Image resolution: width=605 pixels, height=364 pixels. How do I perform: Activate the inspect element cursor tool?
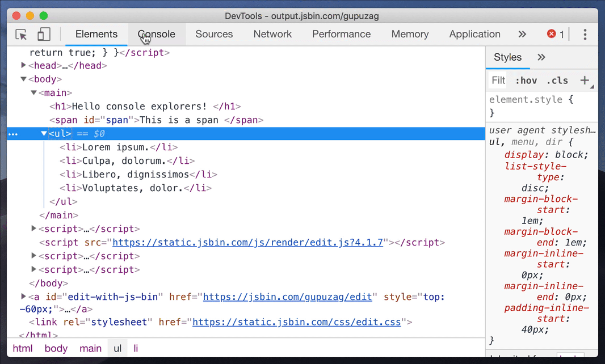pos(20,35)
